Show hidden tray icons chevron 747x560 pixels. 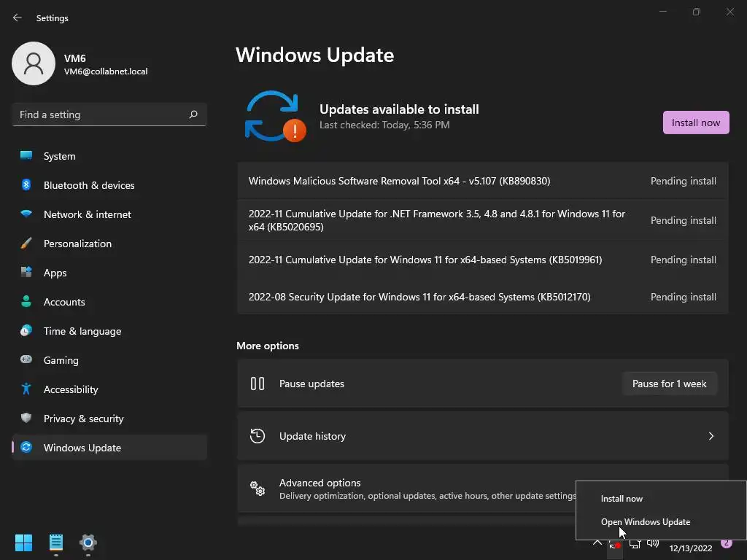point(597,542)
